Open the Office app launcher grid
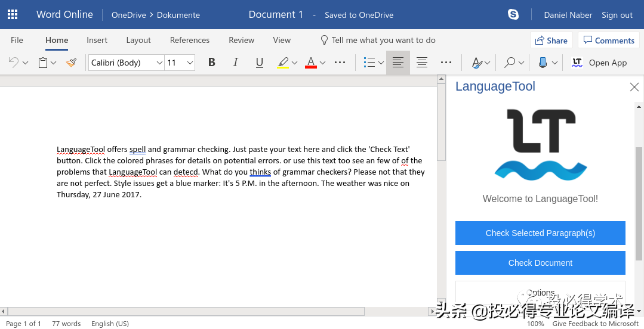Viewport: 644px width, 329px height. [13, 15]
